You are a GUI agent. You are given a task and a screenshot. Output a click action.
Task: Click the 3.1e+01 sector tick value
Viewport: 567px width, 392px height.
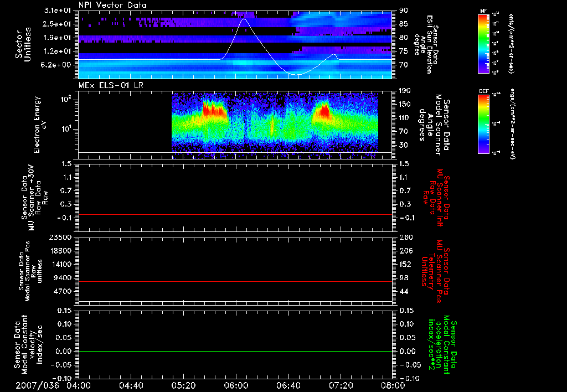[58, 11]
